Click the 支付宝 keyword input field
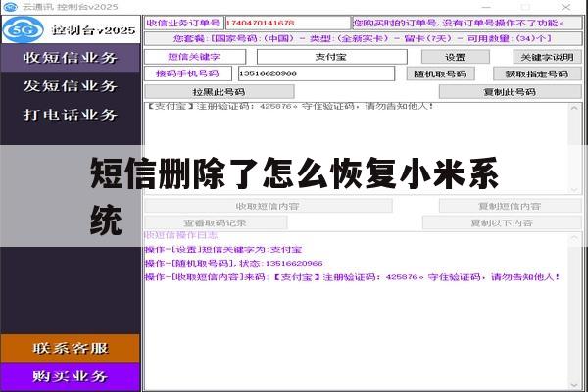Image resolution: width=588 pixels, height=392 pixels. tap(331, 57)
